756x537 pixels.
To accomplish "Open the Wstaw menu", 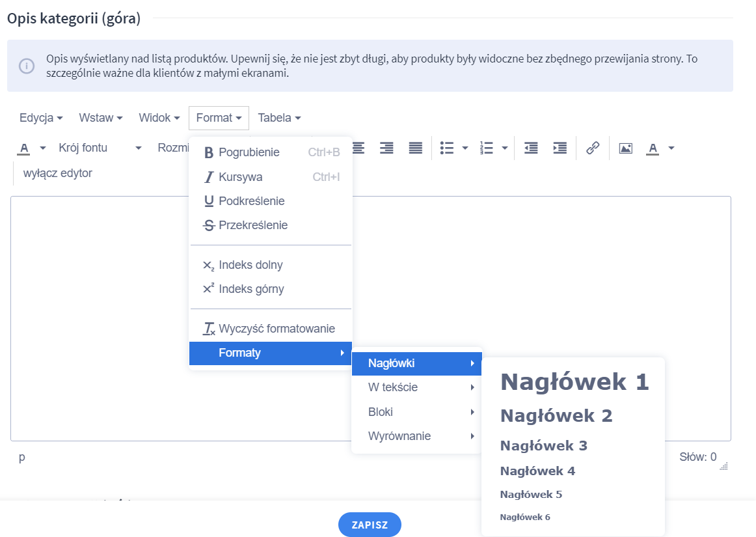I will click(x=101, y=118).
